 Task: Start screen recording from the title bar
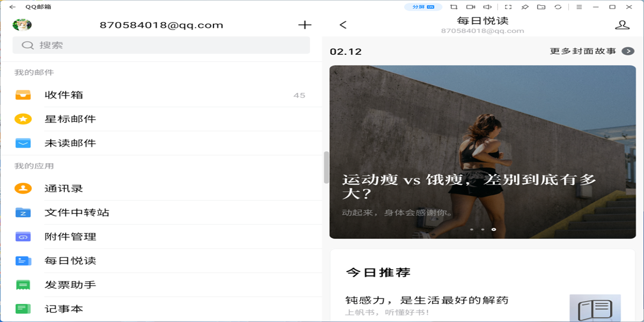point(471,7)
